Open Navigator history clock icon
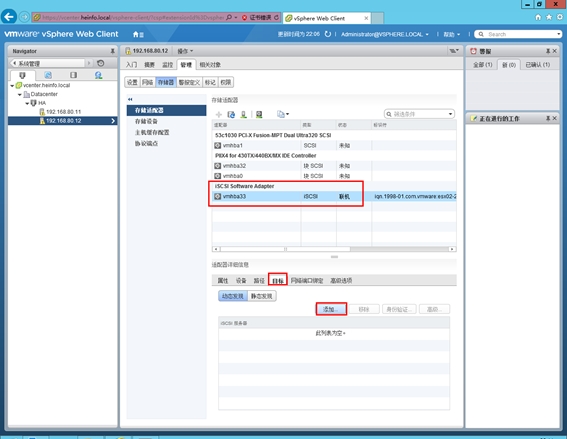This screenshot has height=439, width=567. (101, 63)
